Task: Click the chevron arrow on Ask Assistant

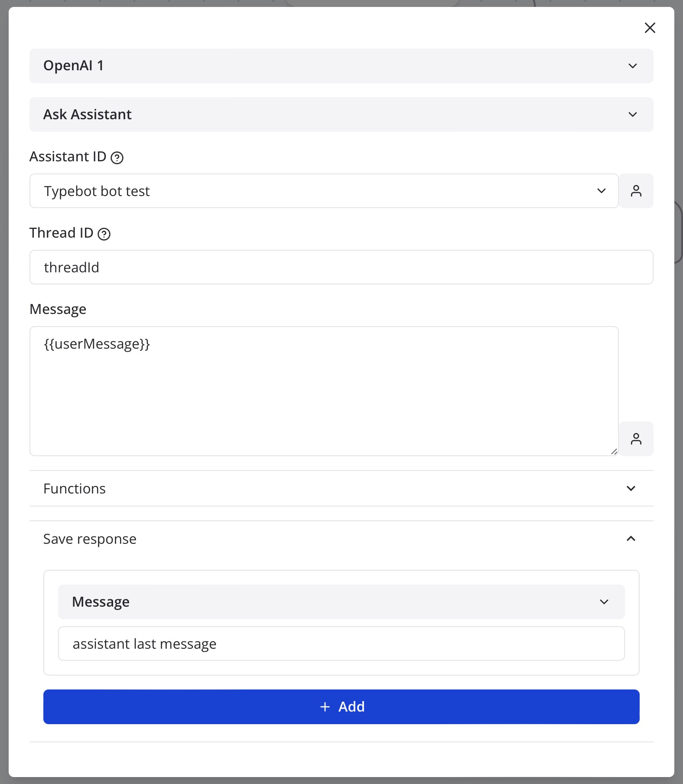Action: pos(633,114)
